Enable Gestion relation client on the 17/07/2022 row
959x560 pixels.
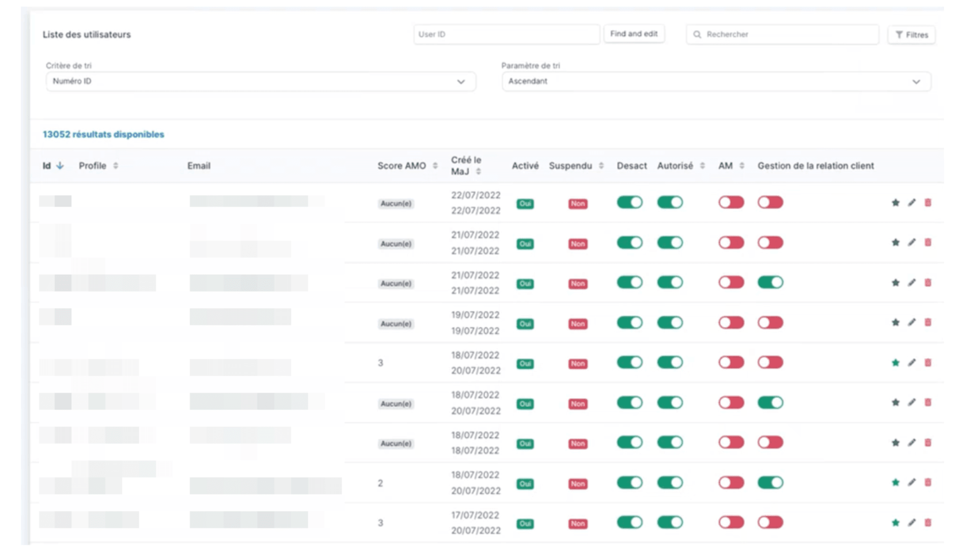pos(770,522)
